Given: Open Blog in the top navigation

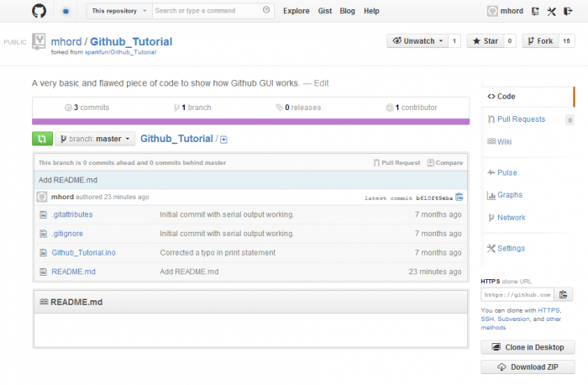Looking at the screenshot, I should pyautogui.click(x=347, y=11).
